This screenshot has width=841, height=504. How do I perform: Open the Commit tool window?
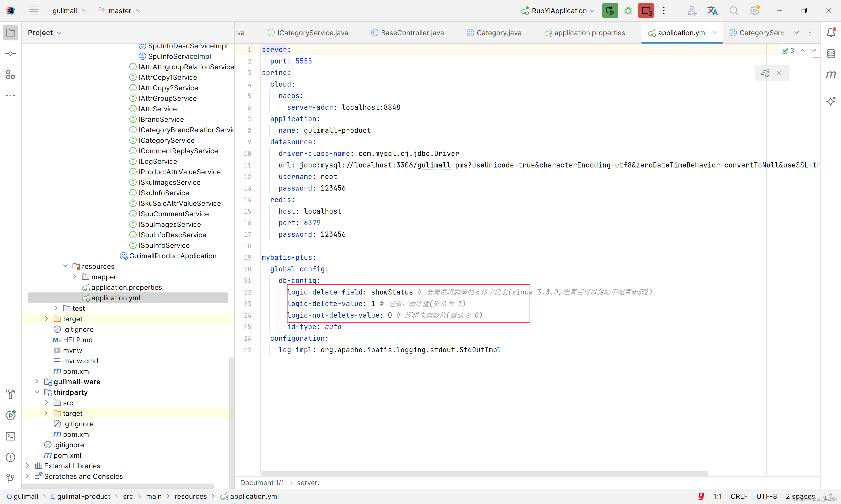[x=11, y=54]
